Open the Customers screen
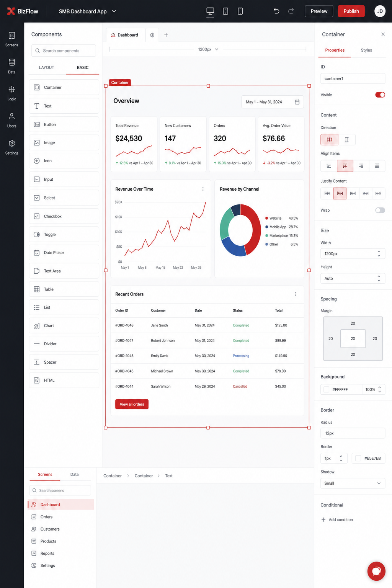The image size is (392, 588). point(61,529)
